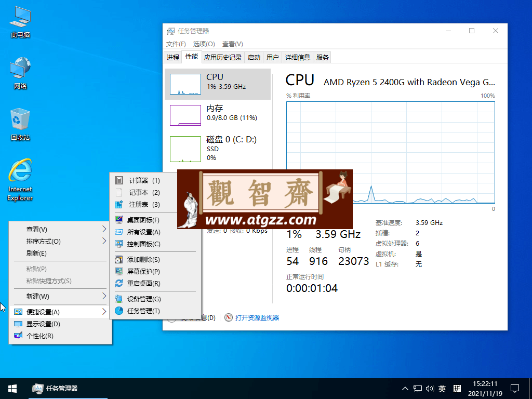Click the volume speaker icon in tray
532x399 pixels.
[430, 389]
